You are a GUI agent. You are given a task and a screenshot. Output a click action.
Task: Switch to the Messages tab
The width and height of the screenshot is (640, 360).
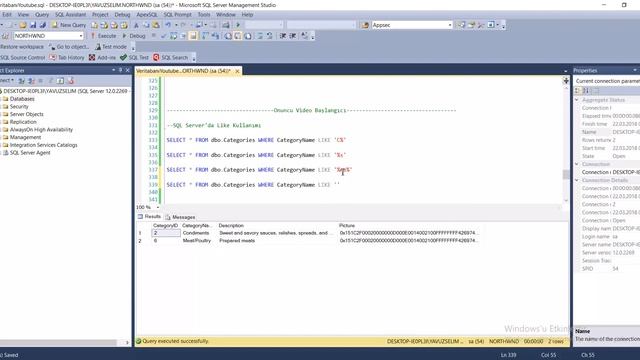180,217
